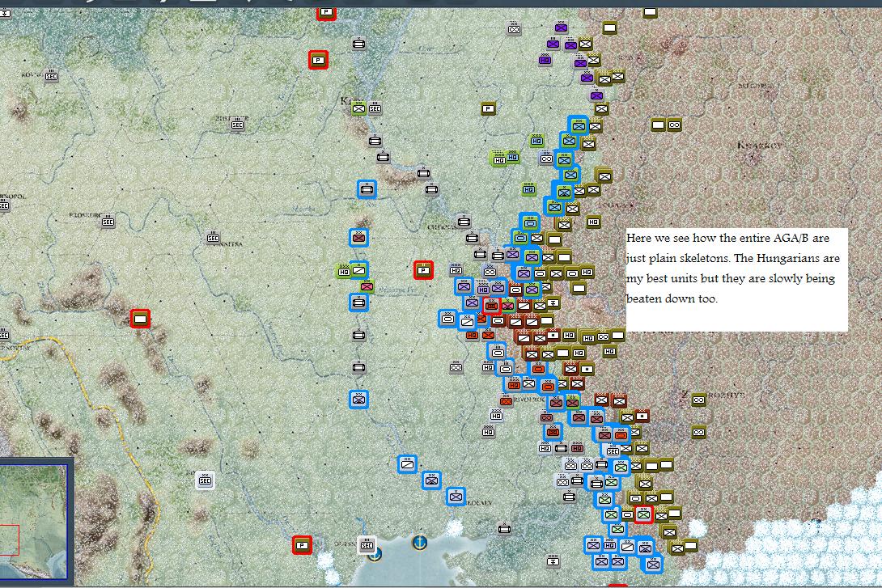Select SEC counter in the far northwest

point(51,75)
